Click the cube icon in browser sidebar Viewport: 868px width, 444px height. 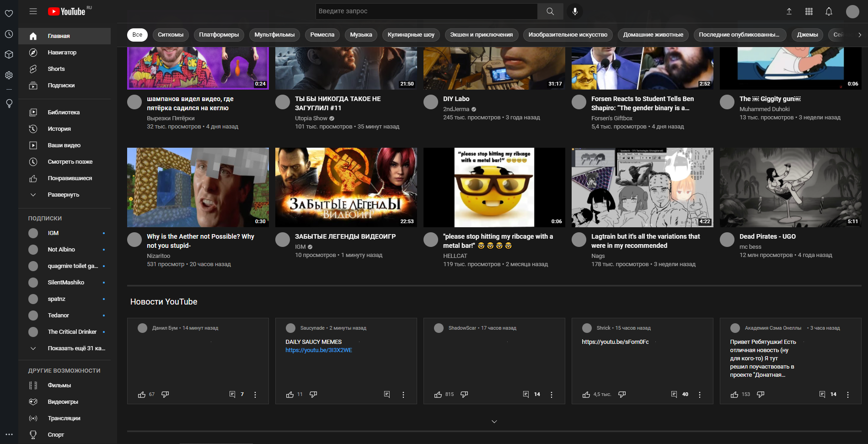9,54
